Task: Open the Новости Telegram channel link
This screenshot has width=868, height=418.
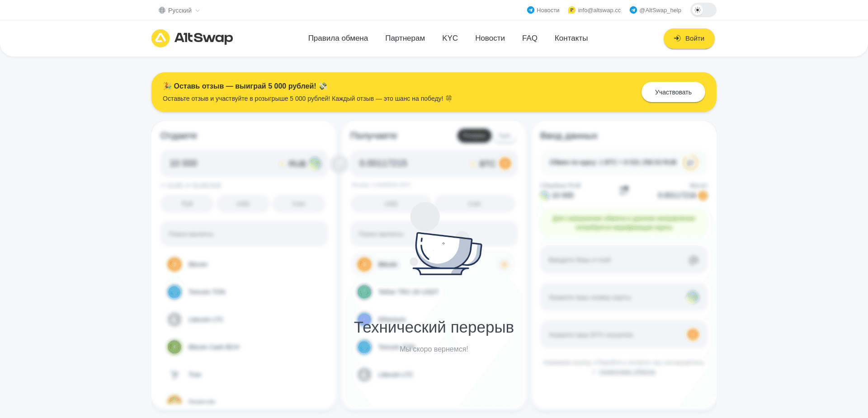Action: pyautogui.click(x=543, y=10)
